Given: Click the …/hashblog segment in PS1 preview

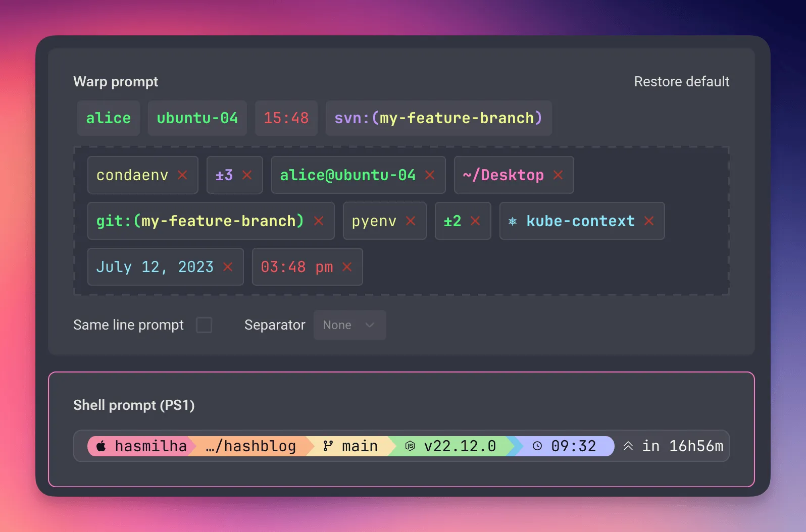Looking at the screenshot, I should [251, 446].
